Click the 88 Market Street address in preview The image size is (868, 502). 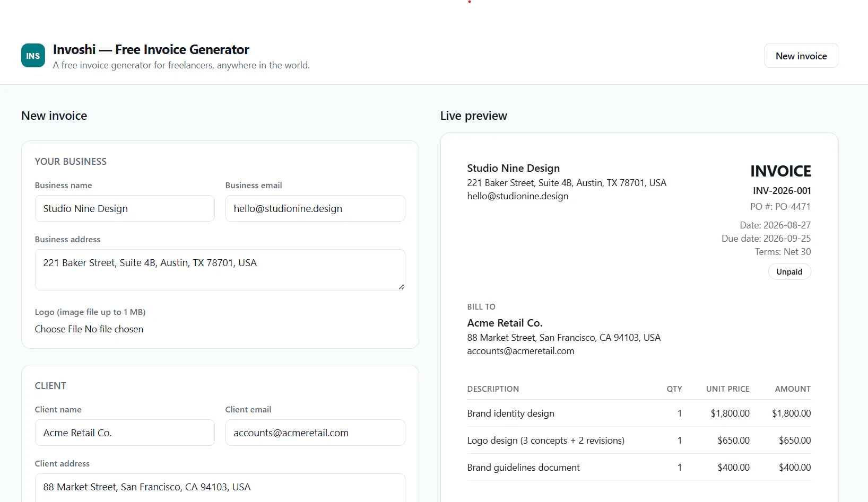pos(564,338)
